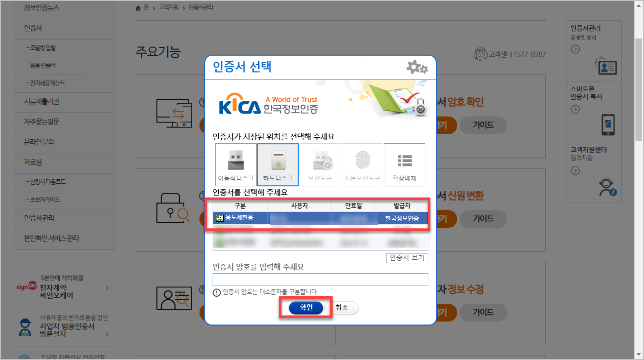Click the 인증서 보기 button

[407, 258]
